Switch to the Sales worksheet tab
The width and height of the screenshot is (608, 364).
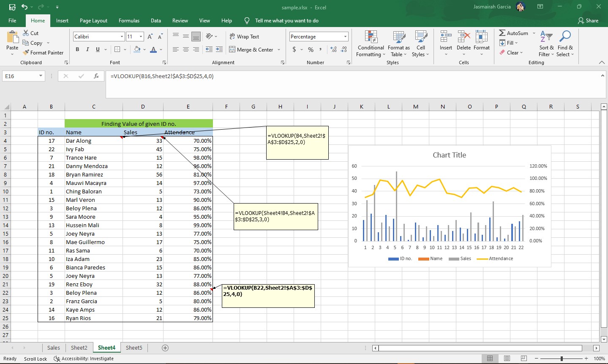tap(53, 348)
